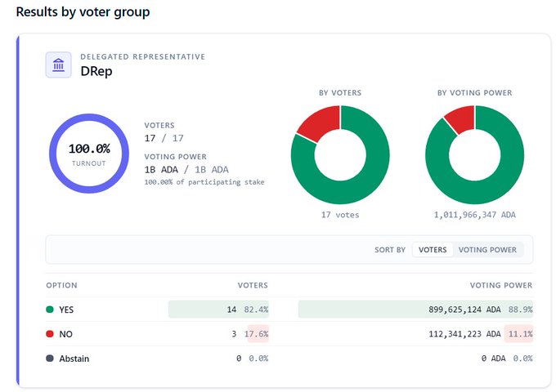Click the NO option label
This screenshot has height=392, width=556.
[65, 334]
